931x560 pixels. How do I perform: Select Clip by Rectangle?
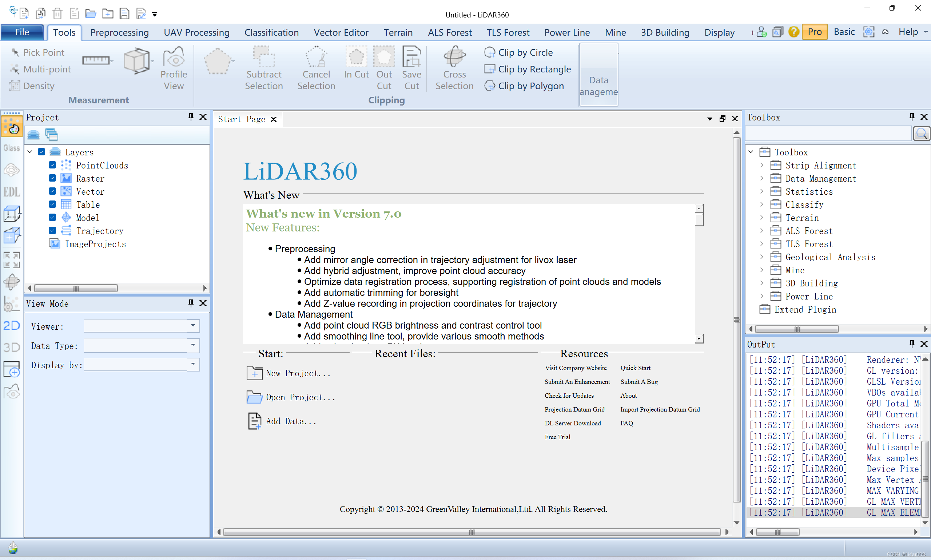(x=528, y=69)
